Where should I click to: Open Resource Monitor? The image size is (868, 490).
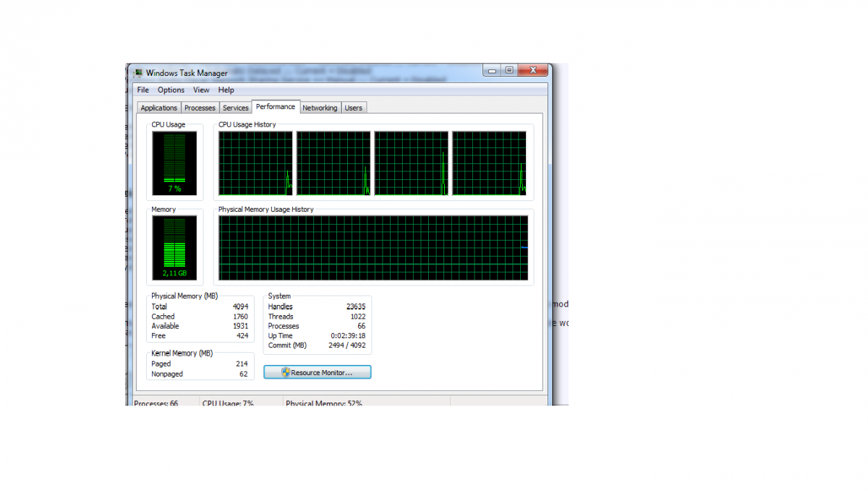[318, 372]
